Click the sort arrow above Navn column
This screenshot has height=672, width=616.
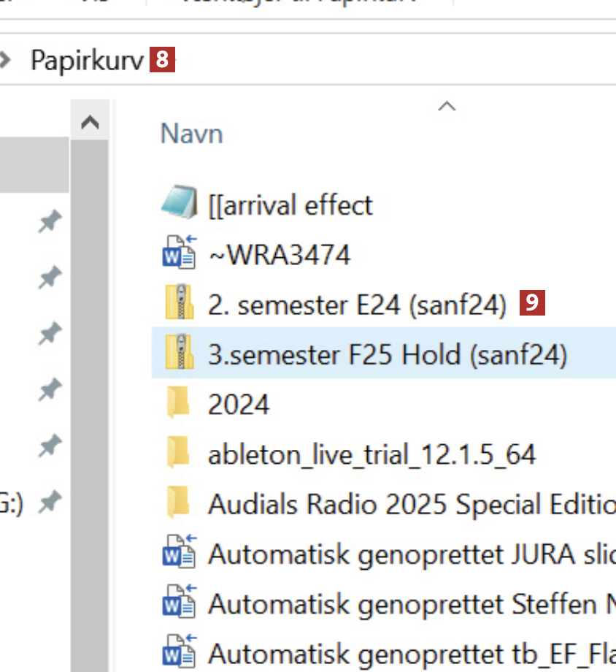click(x=446, y=107)
